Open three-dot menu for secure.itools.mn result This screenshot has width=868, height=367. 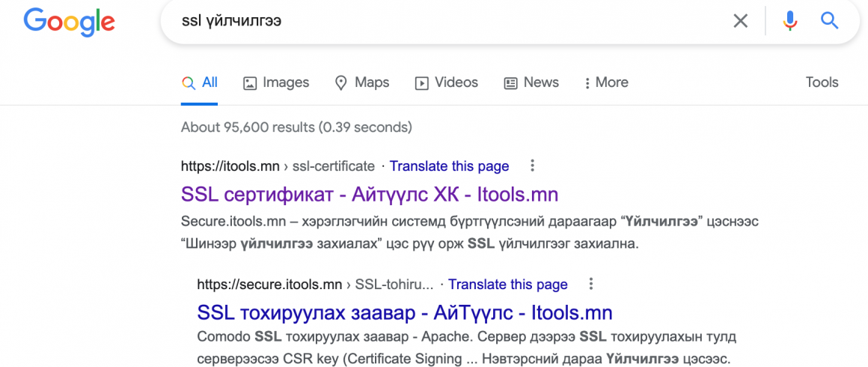pos(590,284)
